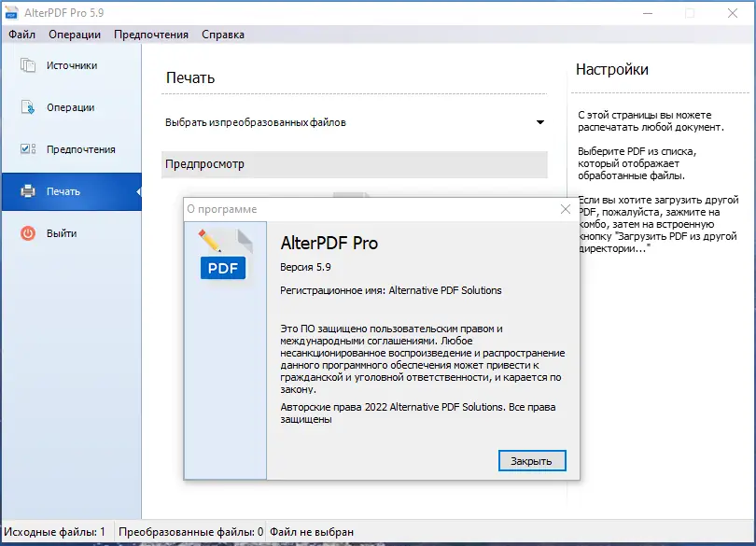Click the copyright 2022 notice text

pos(417,413)
